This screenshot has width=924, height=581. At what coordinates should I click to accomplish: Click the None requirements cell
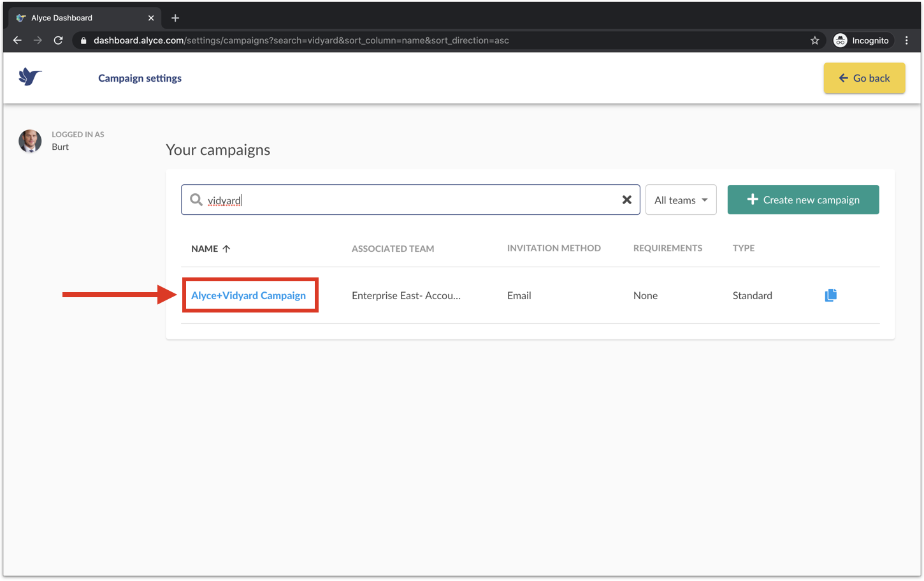[646, 295]
